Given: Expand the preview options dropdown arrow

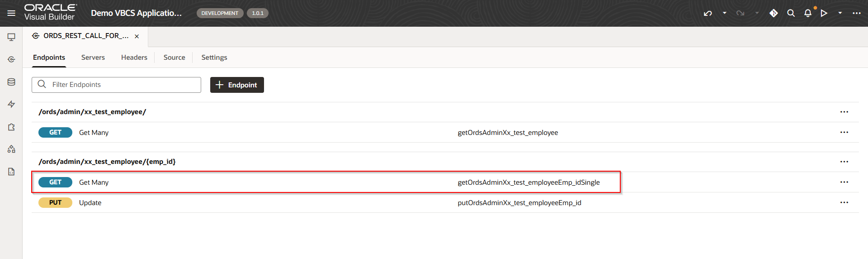Looking at the screenshot, I should click(840, 13).
